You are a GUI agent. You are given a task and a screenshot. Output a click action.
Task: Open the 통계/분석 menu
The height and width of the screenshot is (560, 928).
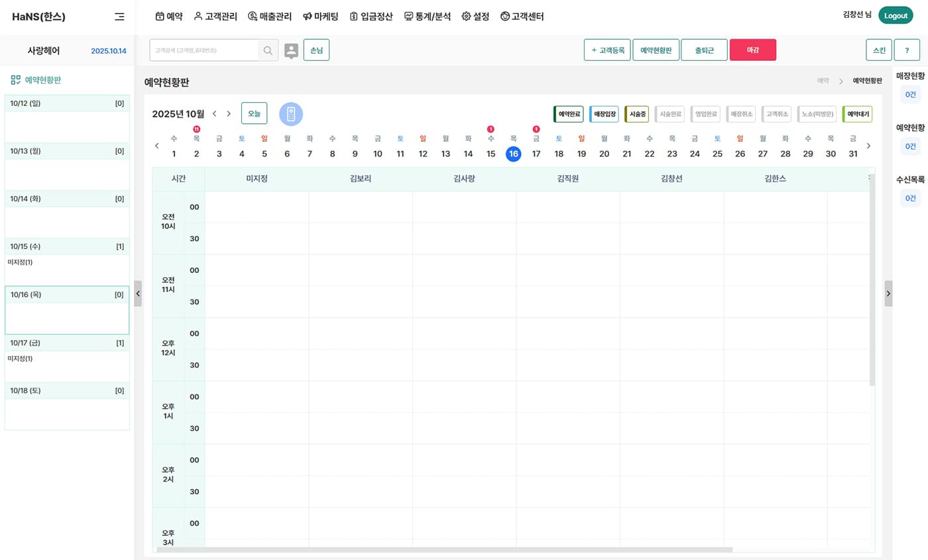[x=427, y=17]
